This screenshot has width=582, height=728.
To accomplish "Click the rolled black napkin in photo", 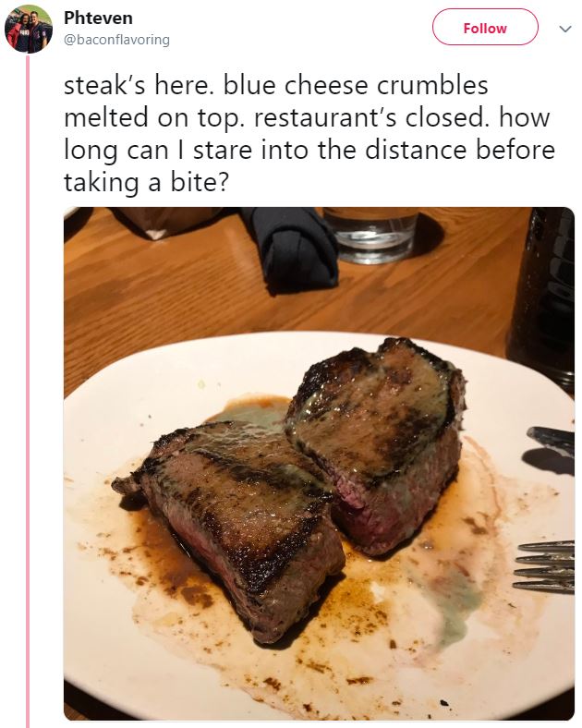I will click(290, 249).
